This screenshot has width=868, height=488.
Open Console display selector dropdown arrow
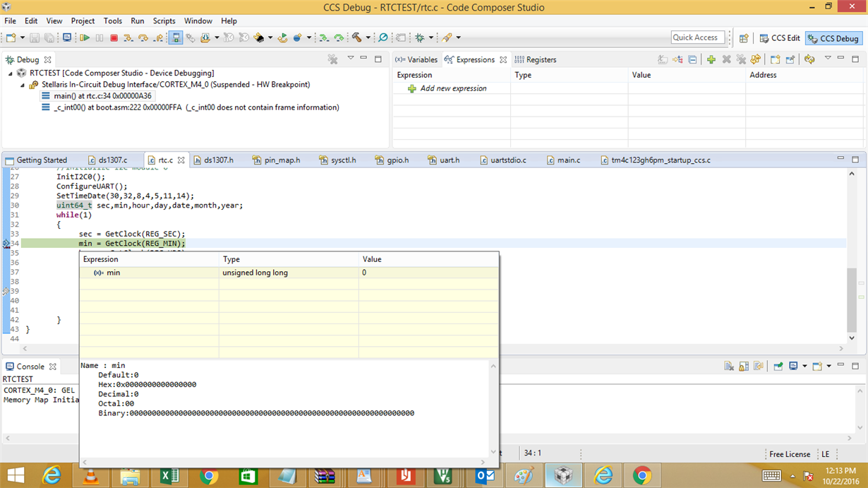point(804,367)
